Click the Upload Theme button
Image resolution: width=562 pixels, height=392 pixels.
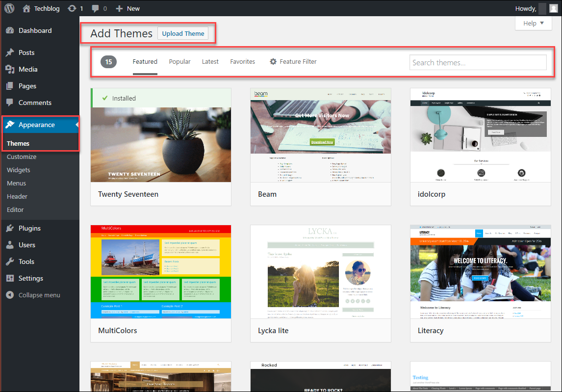click(183, 33)
